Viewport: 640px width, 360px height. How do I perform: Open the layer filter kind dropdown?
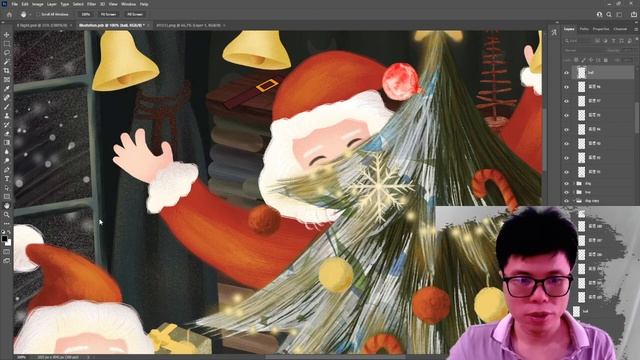(x=578, y=41)
